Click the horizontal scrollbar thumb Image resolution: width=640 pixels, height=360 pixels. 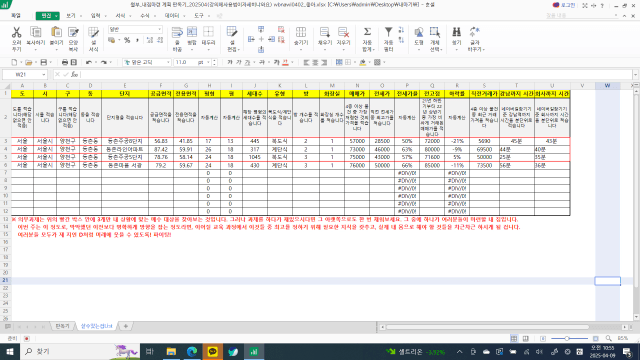point(487,327)
